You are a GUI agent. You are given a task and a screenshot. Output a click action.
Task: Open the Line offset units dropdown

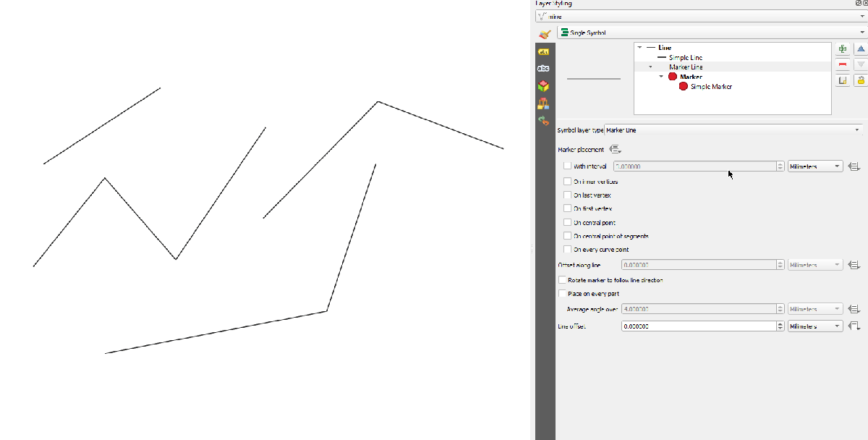point(815,326)
